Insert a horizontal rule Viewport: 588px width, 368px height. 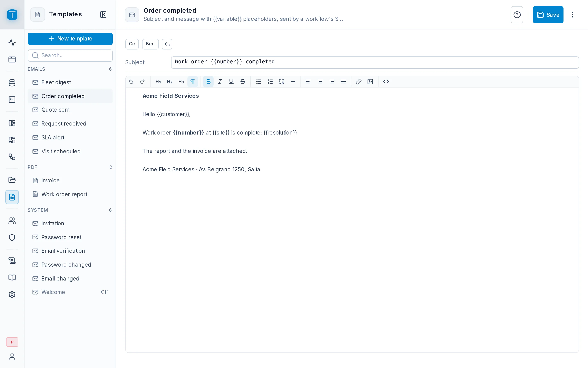click(293, 82)
